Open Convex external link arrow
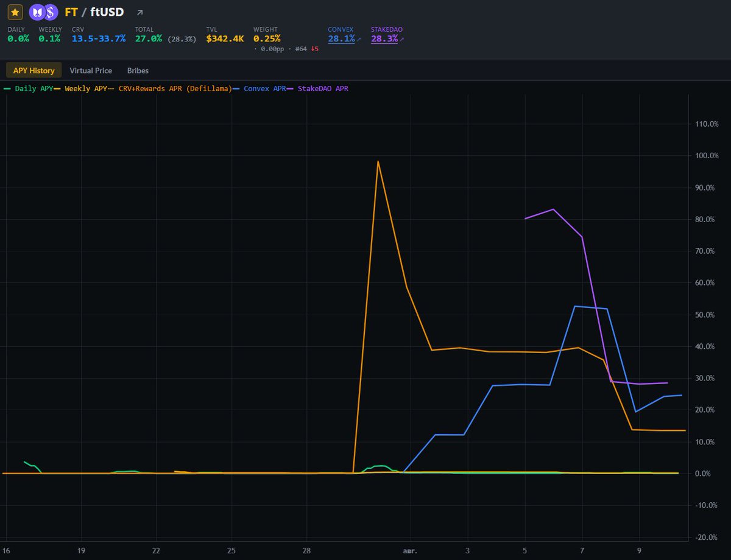 click(x=359, y=39)
